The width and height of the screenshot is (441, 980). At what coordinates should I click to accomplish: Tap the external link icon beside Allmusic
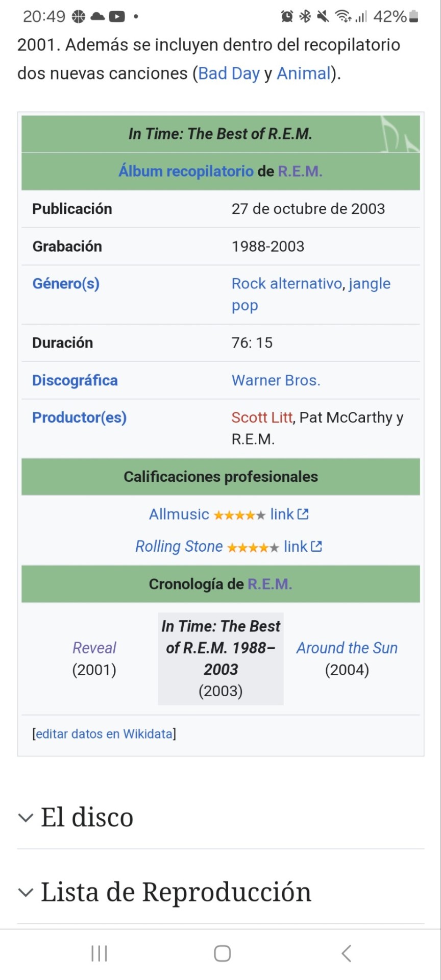tap(303, 514)
